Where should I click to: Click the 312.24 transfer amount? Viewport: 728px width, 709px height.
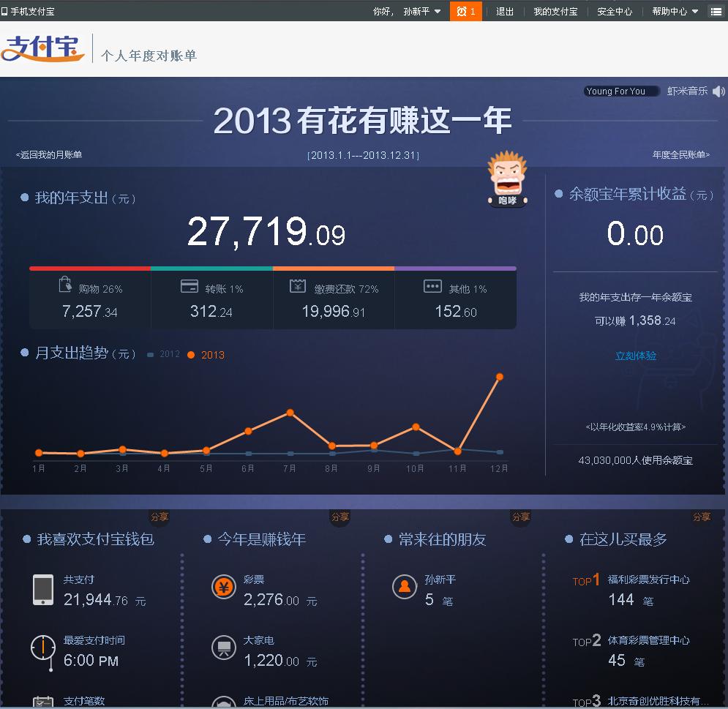[x=211, y=311]
